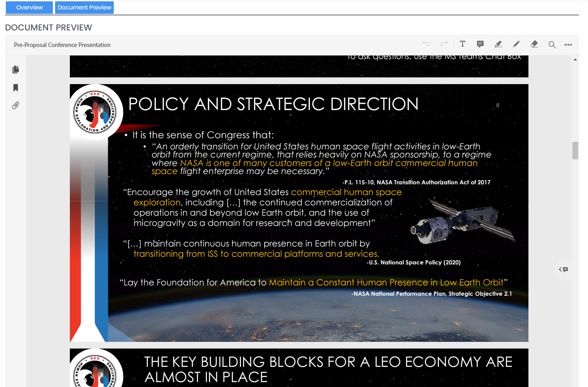Viewport: 588px width, 387px height.
Task: Click "transitioning from ISS to commercial platforms" text
Action: 256,254
